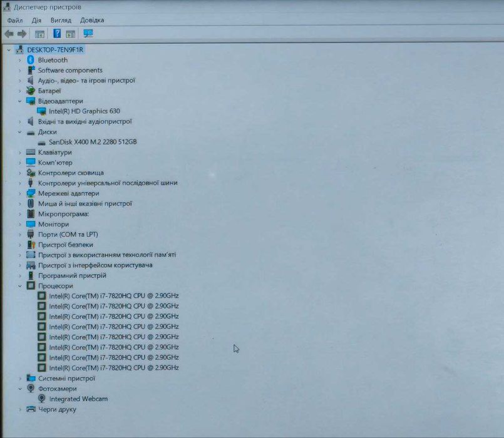Open the Довідка menu
Screen dimensions: 504x438
pos(92,20)
